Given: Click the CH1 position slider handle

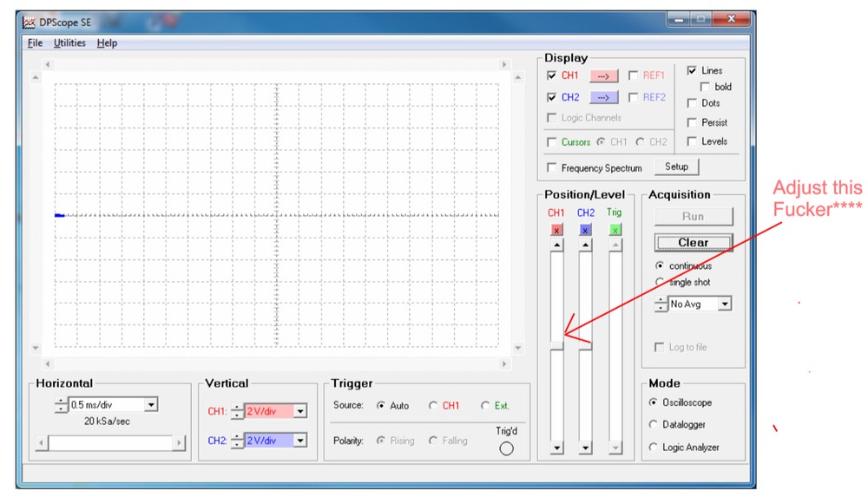Looking at the screenshot, I should click(x=556, y=347).
